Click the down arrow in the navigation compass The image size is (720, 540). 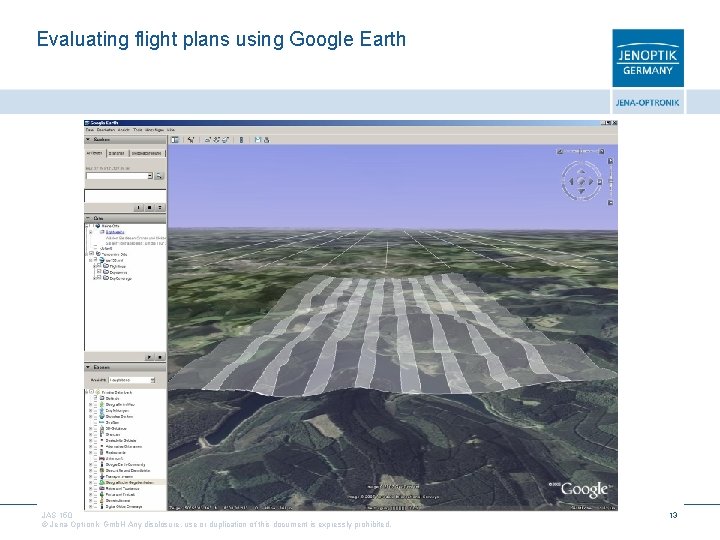pyautogui.click(x=581, y=191)
